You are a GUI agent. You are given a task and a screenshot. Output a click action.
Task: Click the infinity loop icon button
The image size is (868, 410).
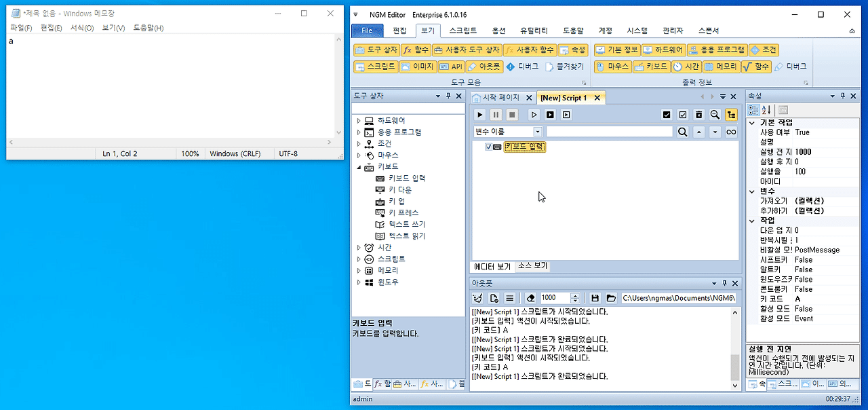tap(731, 132)
